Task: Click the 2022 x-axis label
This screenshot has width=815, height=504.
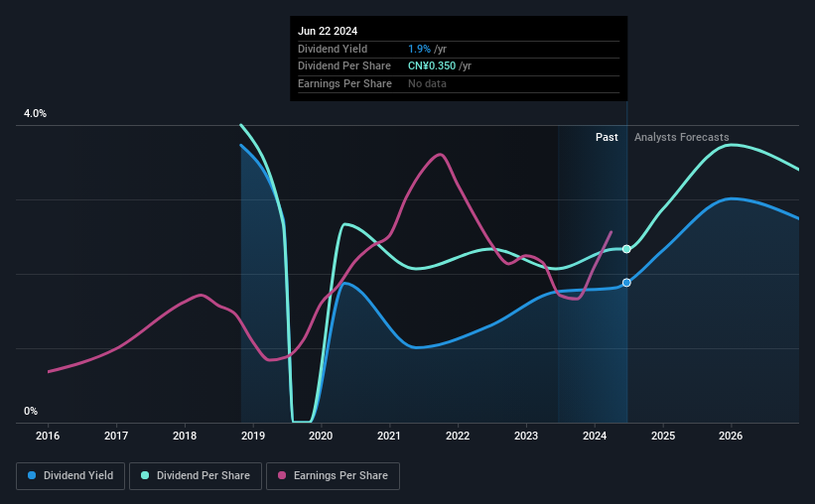Action: (458, 436)
